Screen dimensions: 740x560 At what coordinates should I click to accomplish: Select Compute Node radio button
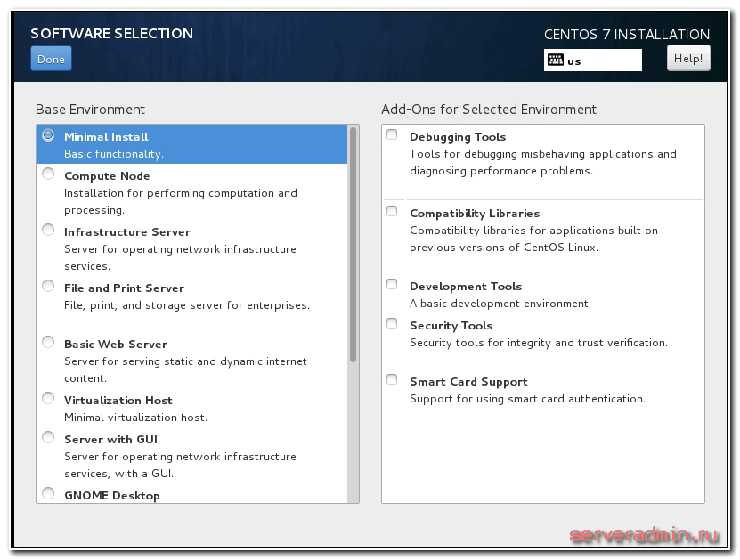[x=48, y=175]
